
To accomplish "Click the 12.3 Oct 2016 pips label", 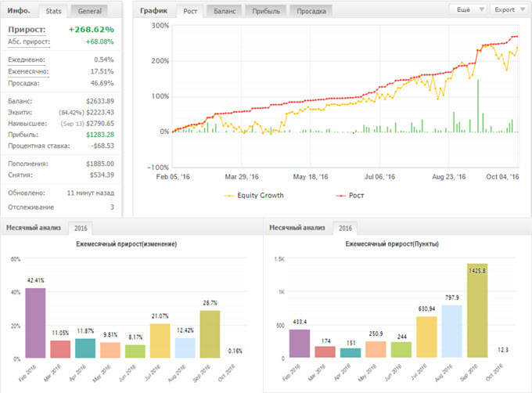I will [503, 350].
